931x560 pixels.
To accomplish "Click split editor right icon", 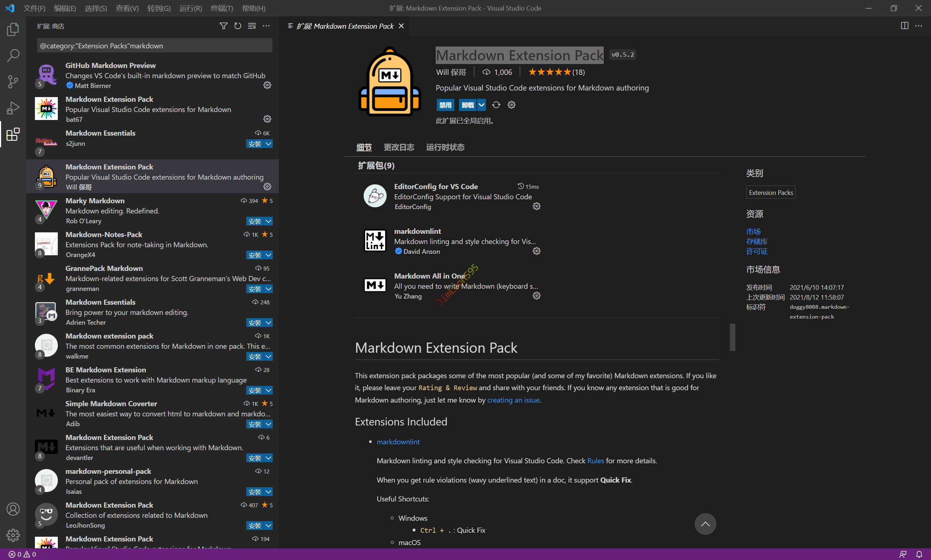I will 904,26.
